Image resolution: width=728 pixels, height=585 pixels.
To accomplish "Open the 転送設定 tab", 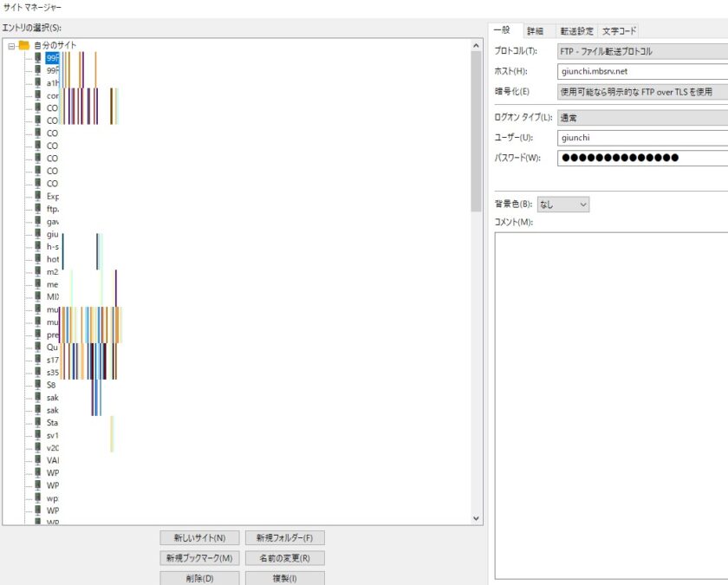I will click(575, 30).
